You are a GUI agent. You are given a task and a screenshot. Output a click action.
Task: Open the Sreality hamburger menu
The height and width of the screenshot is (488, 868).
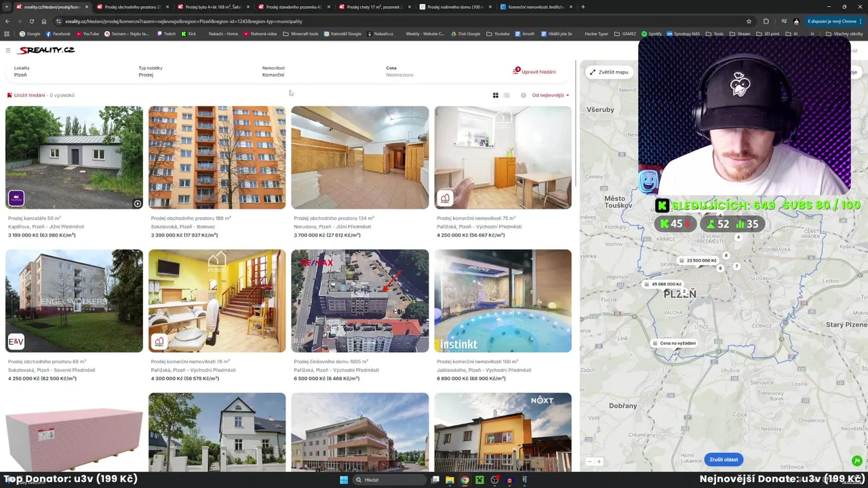click(7, 50)
